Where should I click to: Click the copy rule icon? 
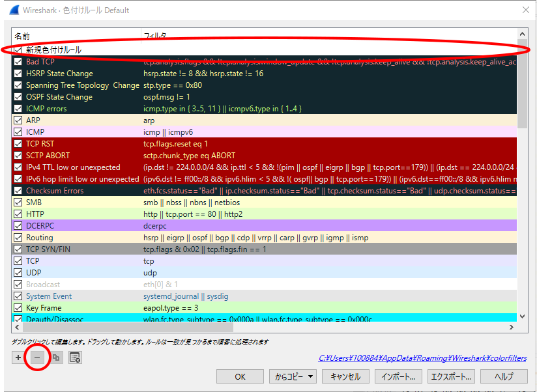[x=56, y=357]
